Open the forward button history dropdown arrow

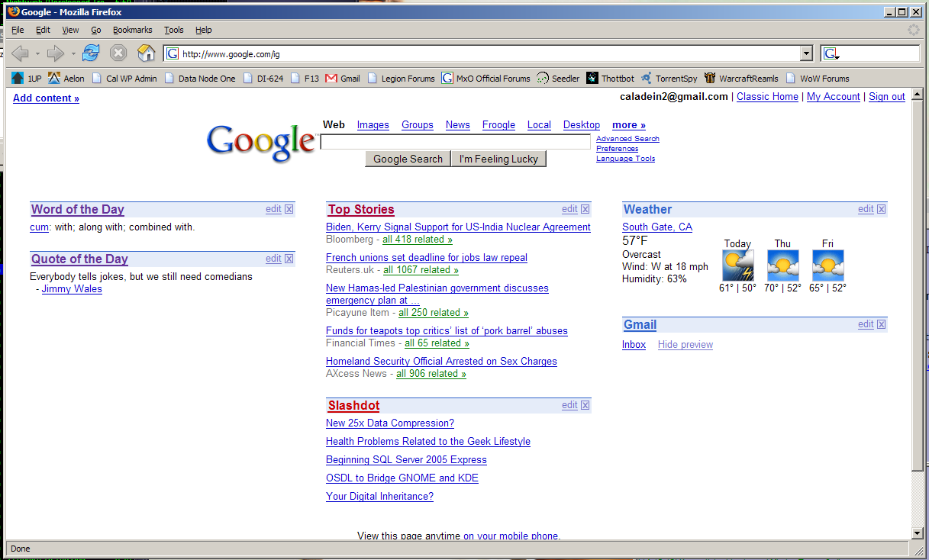tap(73, 53)
